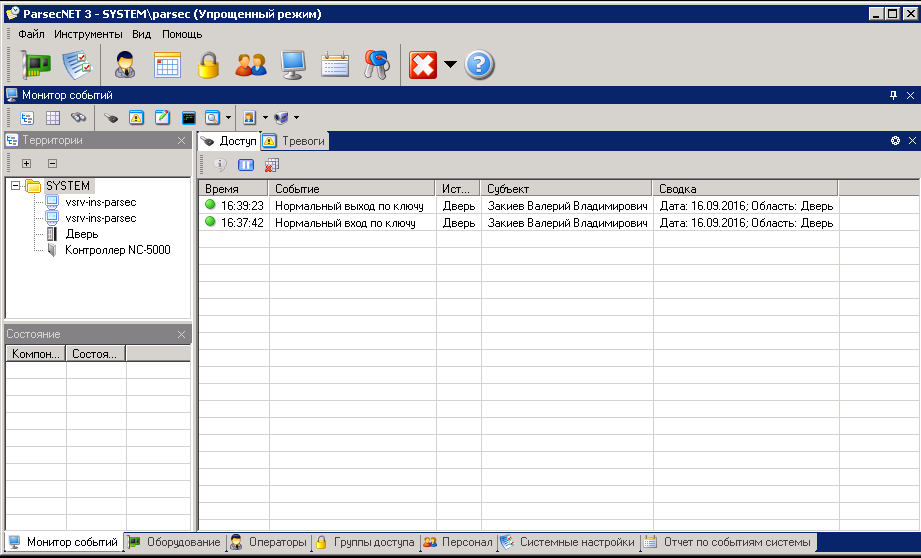Open the two-people personnel toolbar icon
Screen dimensions: 921x558
pos(251,65)
